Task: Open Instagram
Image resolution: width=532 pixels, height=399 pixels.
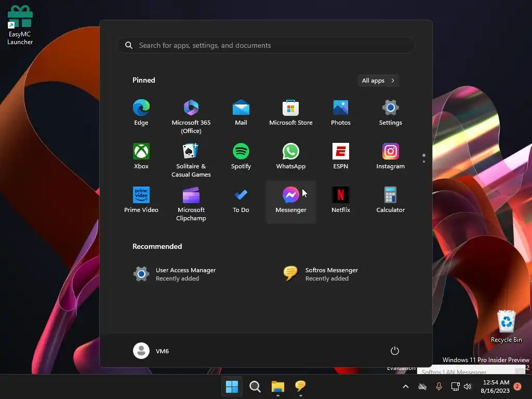Action: pos(391,156)
